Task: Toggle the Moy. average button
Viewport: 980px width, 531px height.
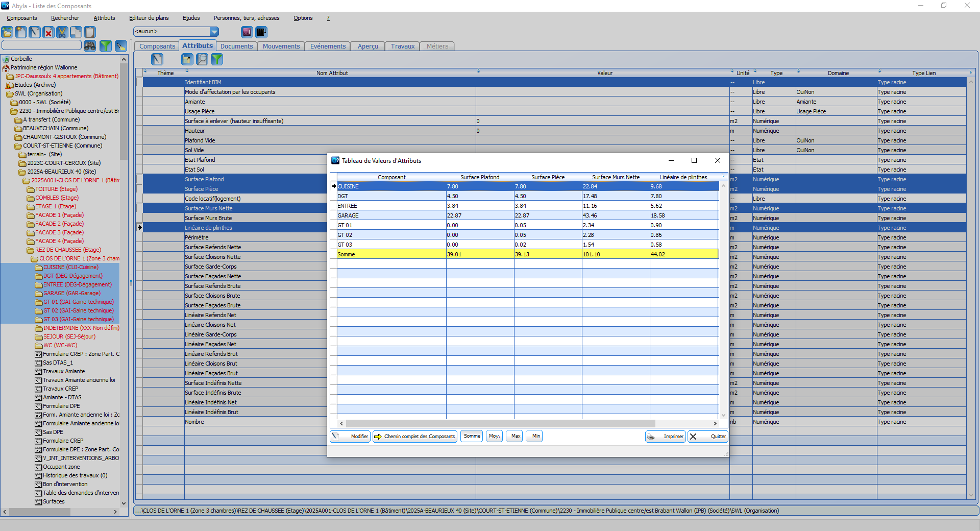Action: pos(494,436)
